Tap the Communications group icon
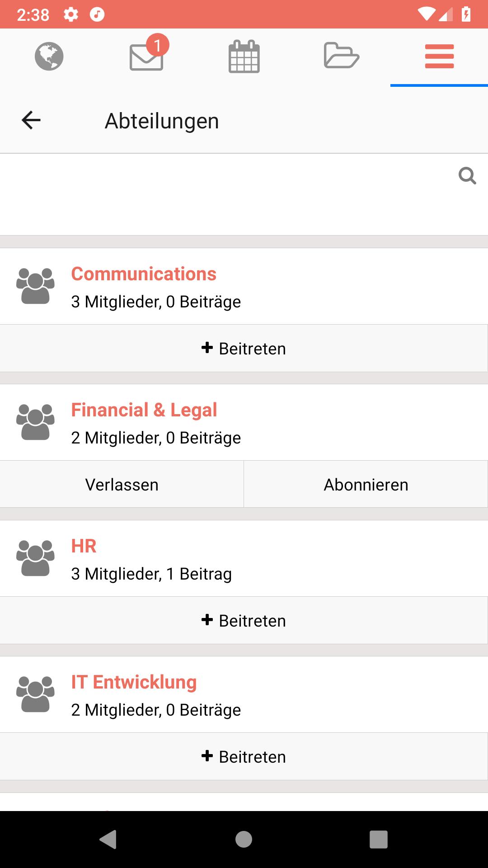 pos(35,286)
